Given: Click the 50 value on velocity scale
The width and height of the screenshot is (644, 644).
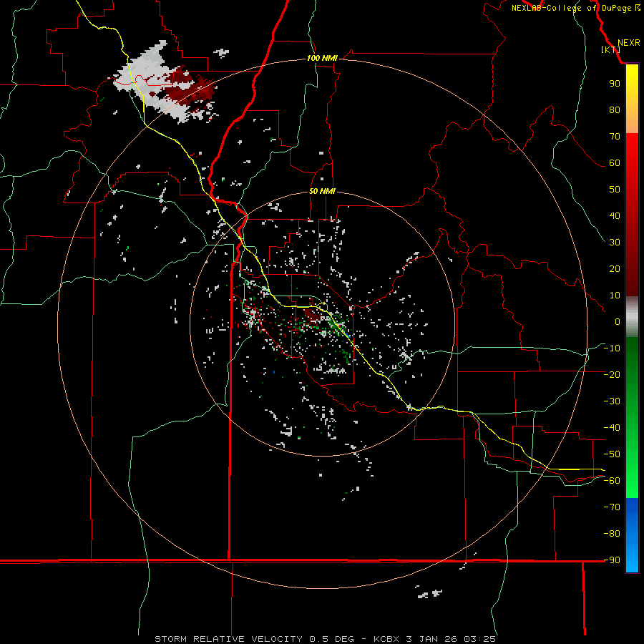Looking at the screenshot, I should tap(615, 190).
